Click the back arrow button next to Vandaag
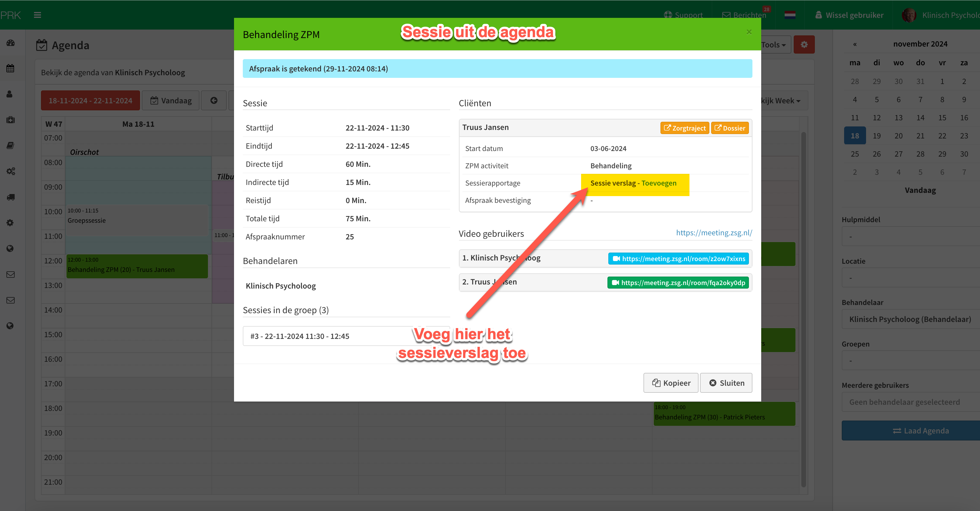Viewport: 980px width, 511px height. click(214, 100)
